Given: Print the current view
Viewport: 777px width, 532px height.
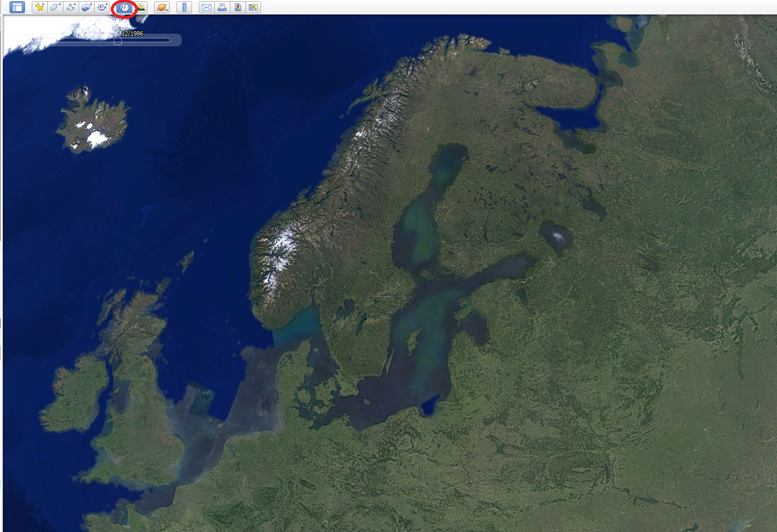Looking at the screenshot, I should (222, 7).
